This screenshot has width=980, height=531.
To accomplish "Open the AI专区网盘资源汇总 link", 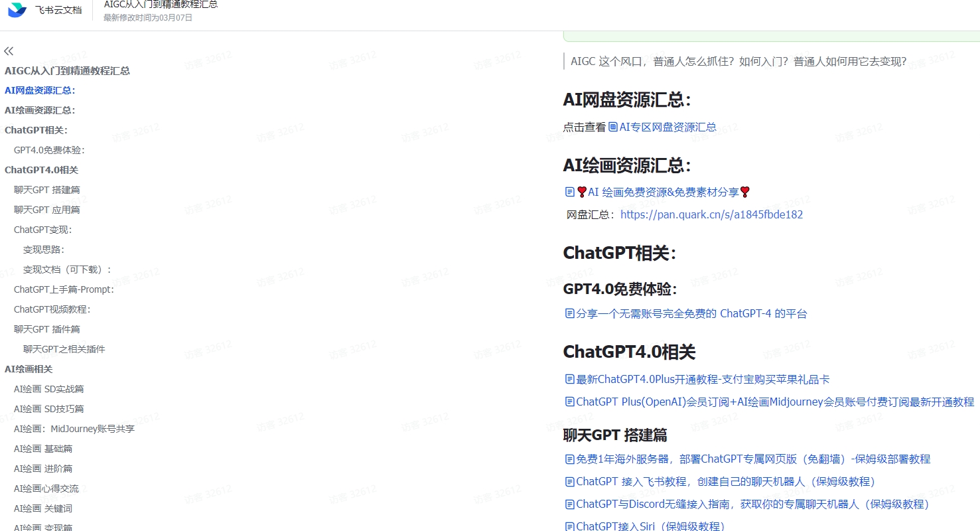I will (x=667, y=127).
